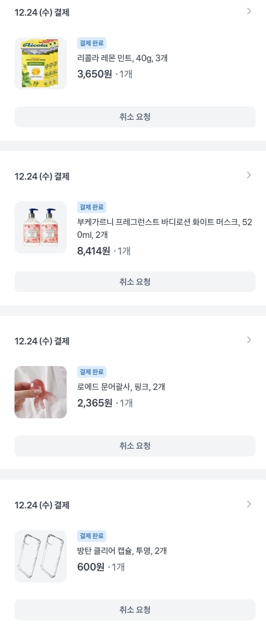Click the 3,650원 price of the Ricola item
Screen dimensions: 266x644
pos(95,74)
